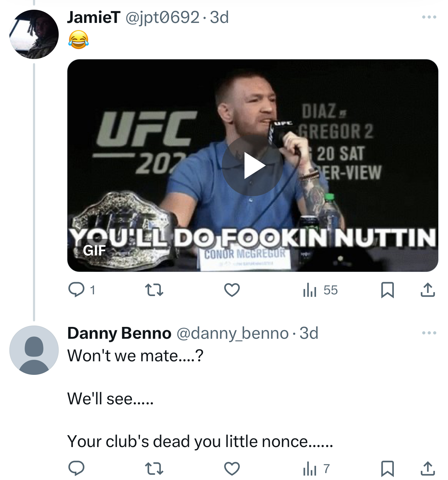Retweet JamieT's GIF post
448x480 pixels.
pos(154,290)
